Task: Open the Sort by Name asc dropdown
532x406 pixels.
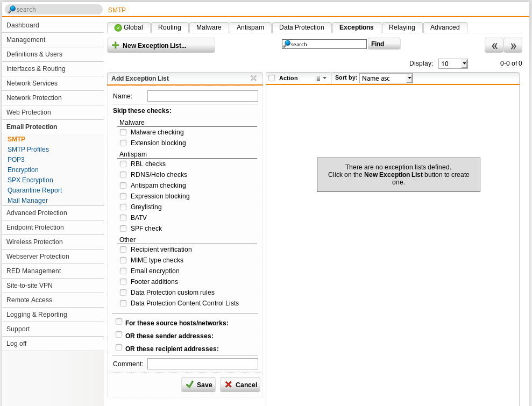Action: click(386, 78)
